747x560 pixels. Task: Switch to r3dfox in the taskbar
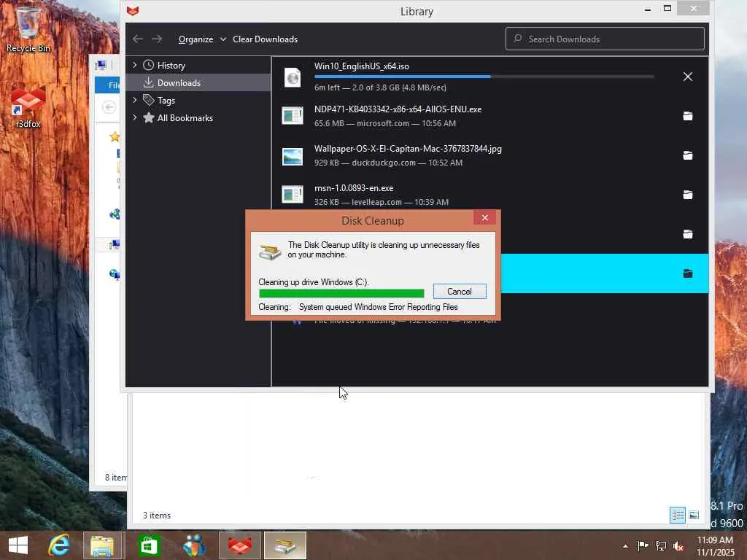240,545
